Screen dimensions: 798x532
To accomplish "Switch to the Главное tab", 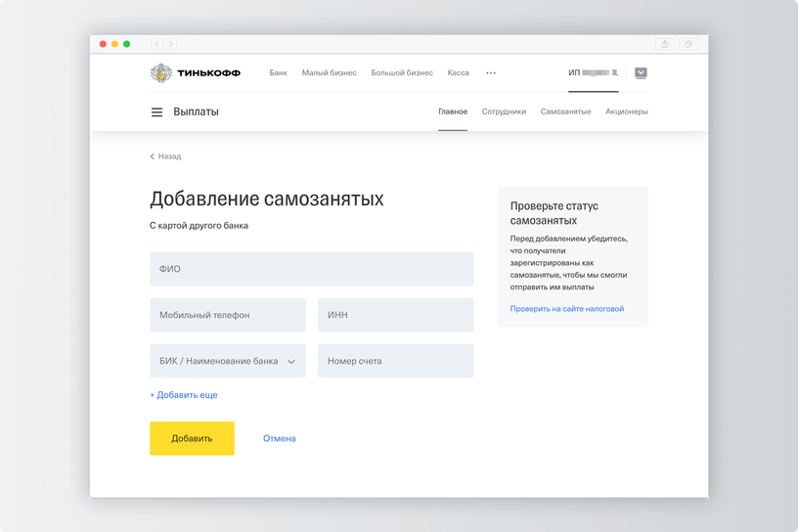I will (x=453, y=111).
